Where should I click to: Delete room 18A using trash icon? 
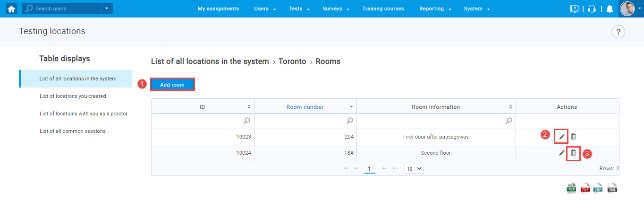[573, 153]
